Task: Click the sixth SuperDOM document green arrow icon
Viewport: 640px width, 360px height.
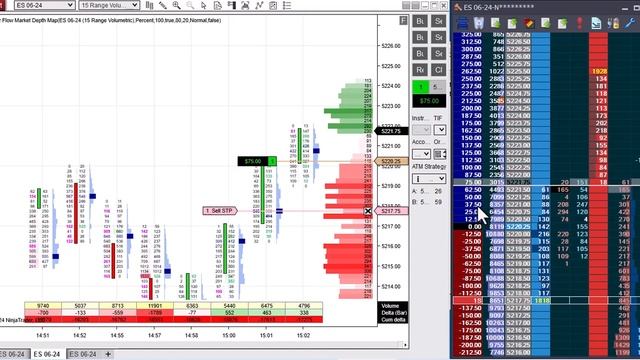Action: click(x=546, y=23)
